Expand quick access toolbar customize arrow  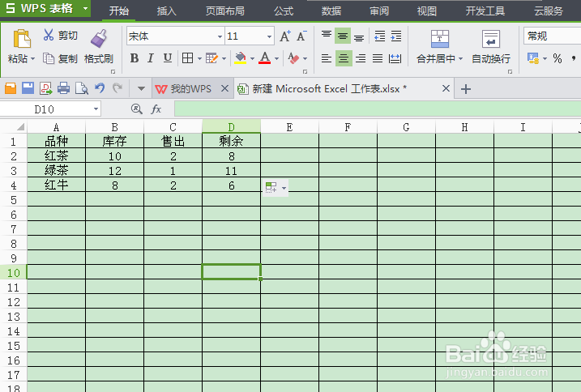[141, 88]
